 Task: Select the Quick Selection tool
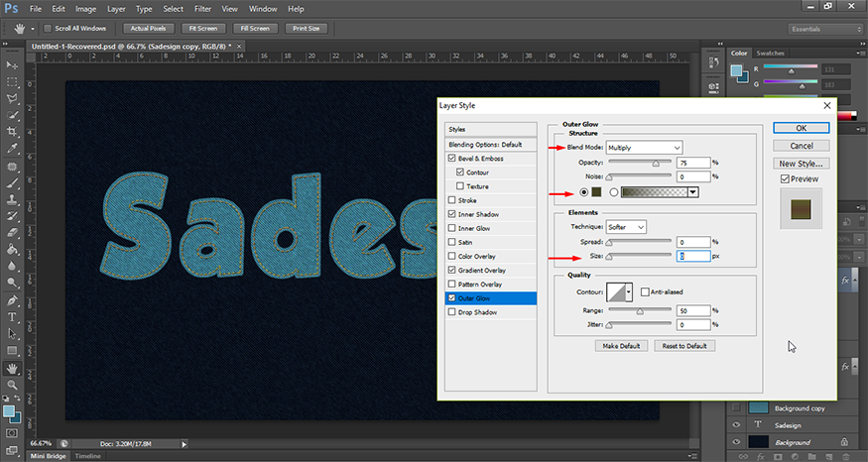coord(12,115)
